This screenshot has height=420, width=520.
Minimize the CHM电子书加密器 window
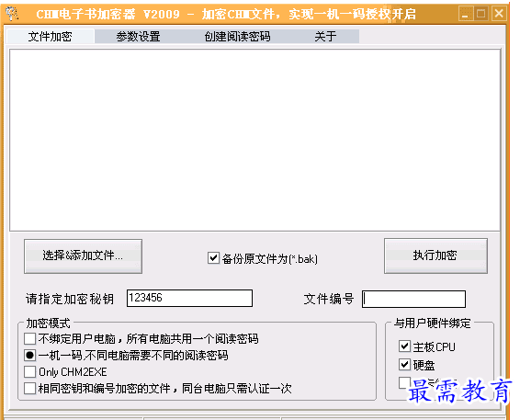[x=466, y=14]
